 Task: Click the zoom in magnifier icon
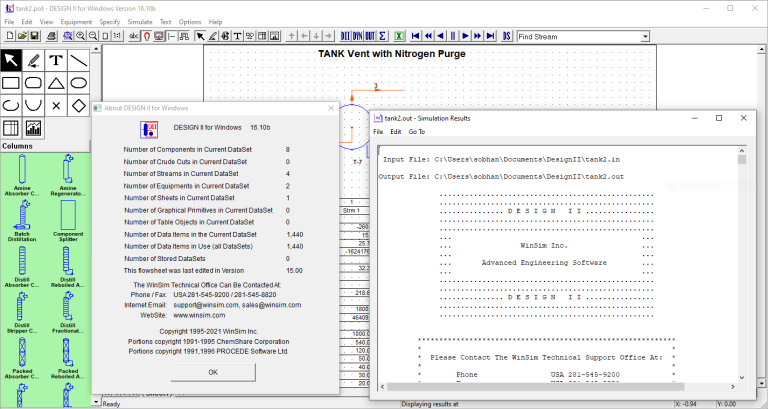pos(81,36)
